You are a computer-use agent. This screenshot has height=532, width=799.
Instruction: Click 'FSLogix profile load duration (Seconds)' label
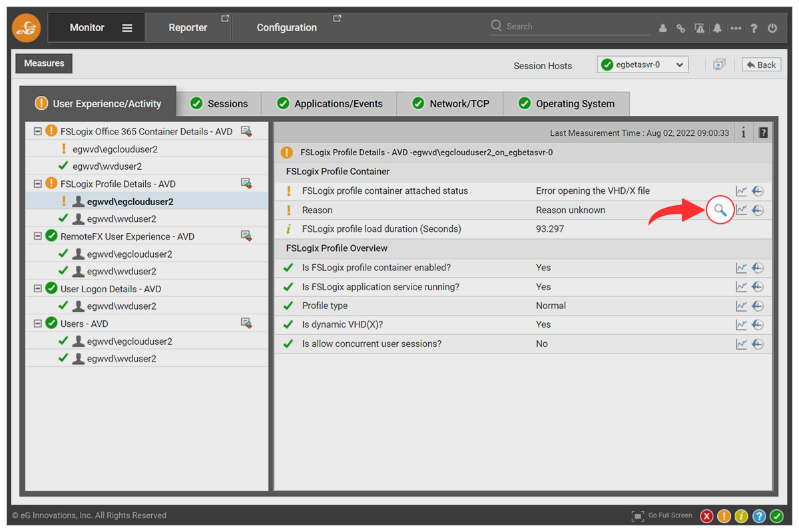coord(380,229)
